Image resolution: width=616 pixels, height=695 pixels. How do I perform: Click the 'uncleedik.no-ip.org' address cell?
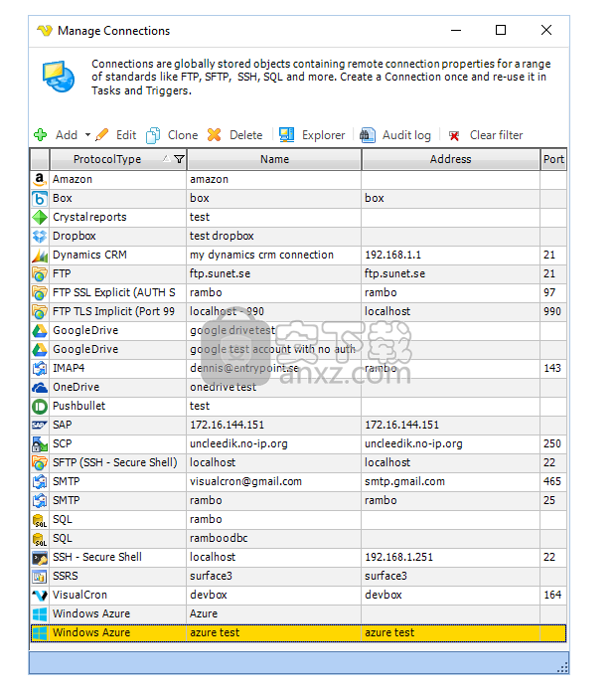click(451, 443)
